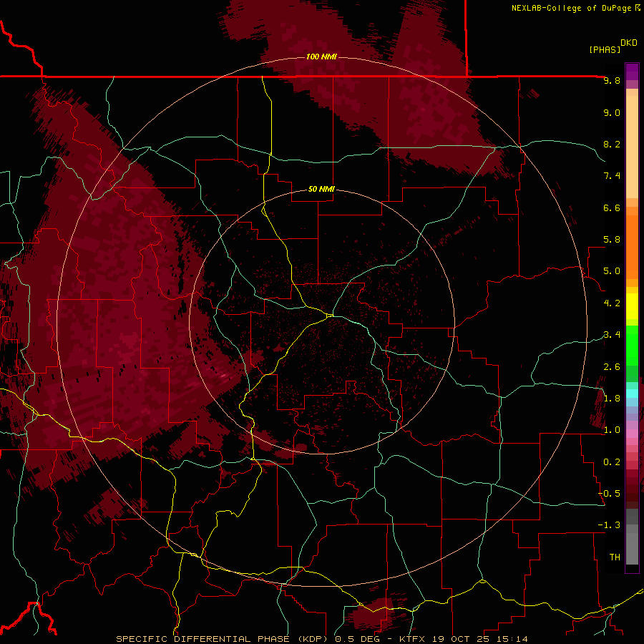Click the 5.8 legend value
Image resolution: width=644 pixels, height=644 pixels.
pos(612,240)
